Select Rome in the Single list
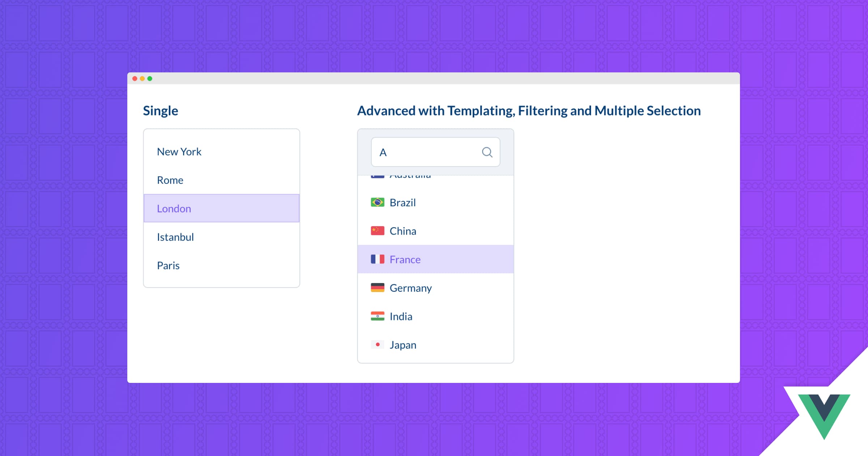 point(221,180)
